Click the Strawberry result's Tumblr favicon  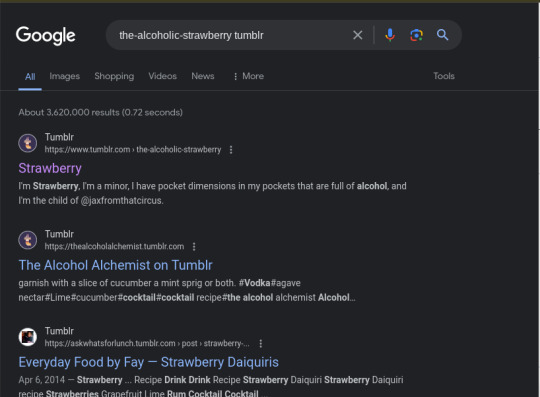pos(28,143)
